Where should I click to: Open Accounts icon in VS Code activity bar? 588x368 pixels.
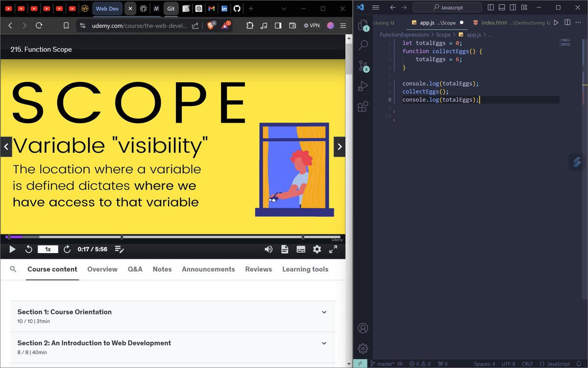point(363,328)
